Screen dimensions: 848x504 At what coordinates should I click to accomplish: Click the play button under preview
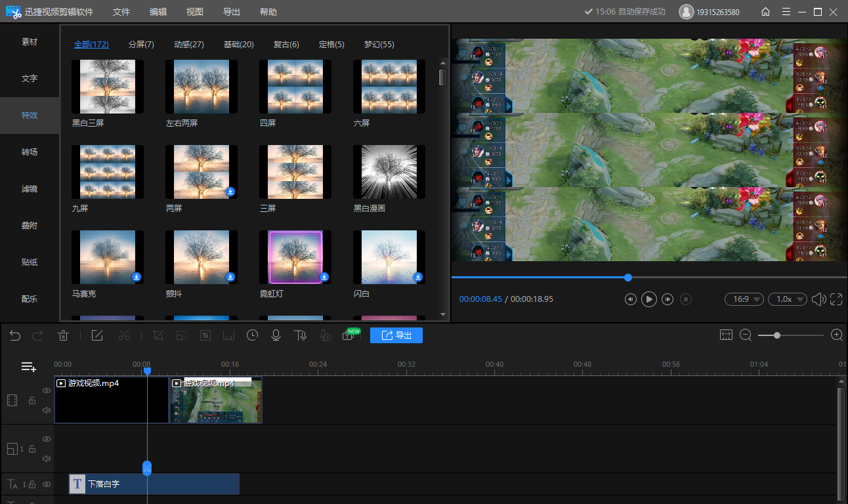[x=648, y=299]
